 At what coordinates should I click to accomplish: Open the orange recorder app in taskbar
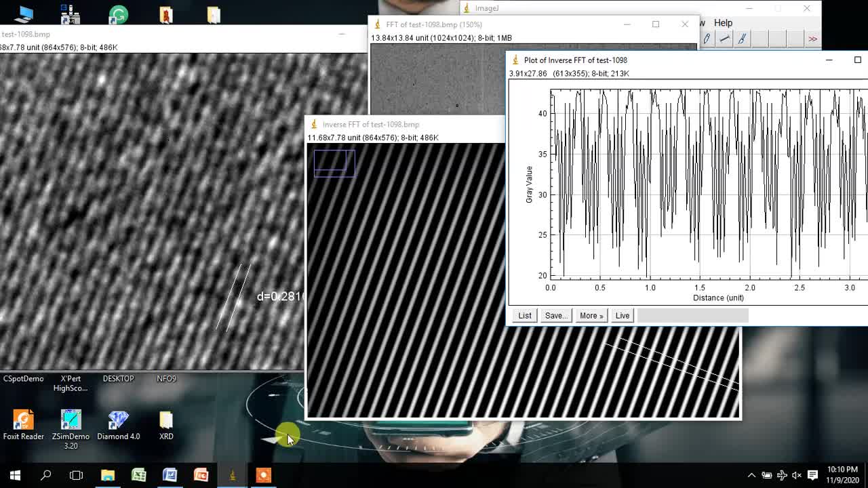tap(264, 475)
